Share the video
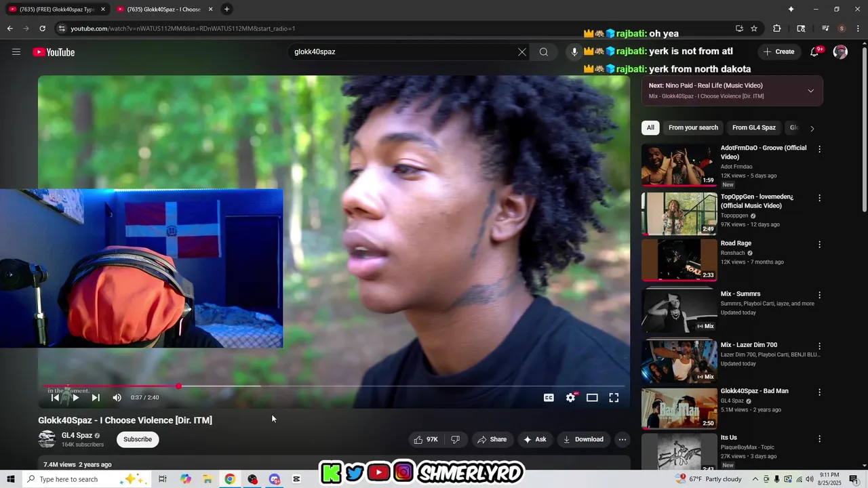This screenshot has width=868, height=488. 492,439
